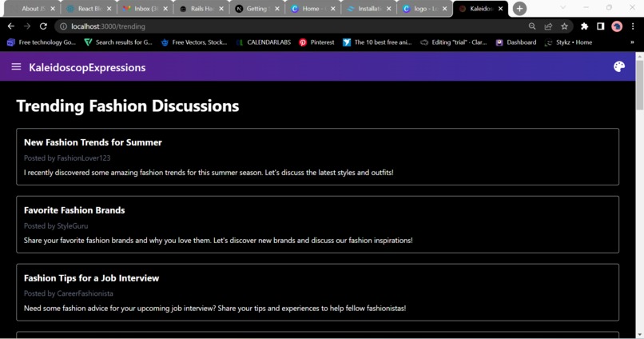Screen dimensions: 644x339
Task: Share this page icon
Action: coord(548,26)
